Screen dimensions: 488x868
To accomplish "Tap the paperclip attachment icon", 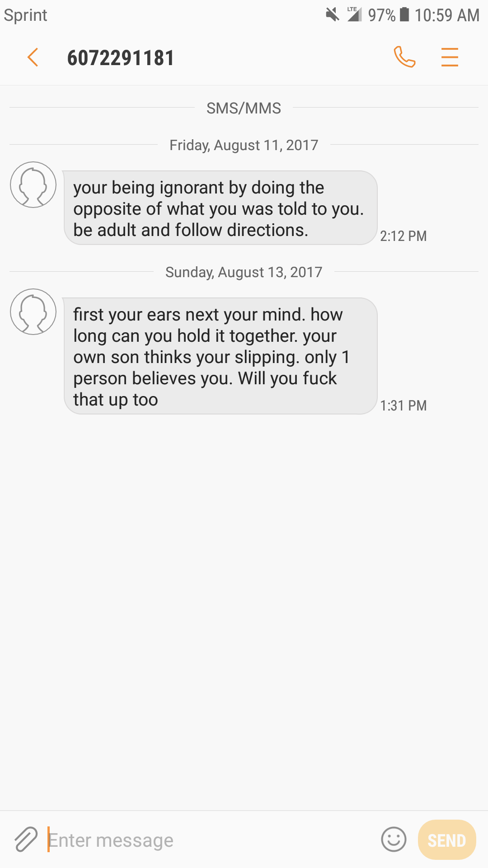I will click(x=26, y=840).
